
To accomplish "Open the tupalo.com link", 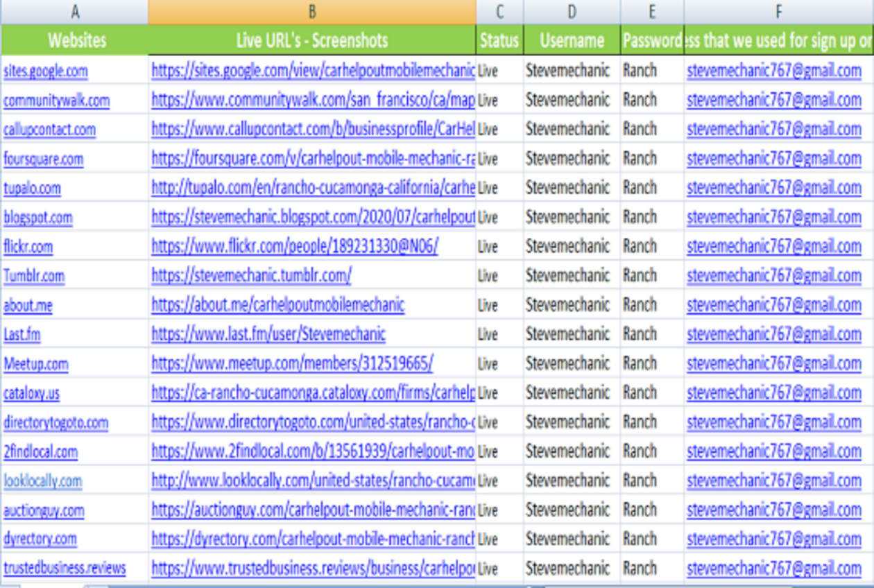I will [32, 188].
